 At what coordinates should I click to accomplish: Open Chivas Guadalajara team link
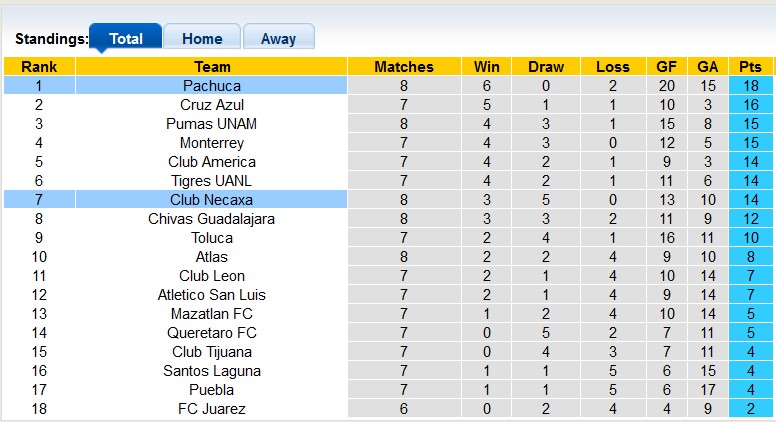(x=212, y=219)
